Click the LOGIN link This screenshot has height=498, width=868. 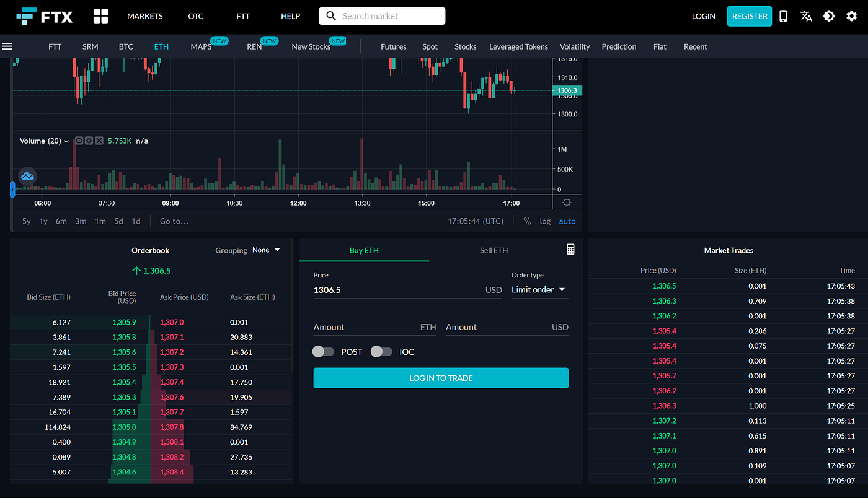[x=704, y=16]
